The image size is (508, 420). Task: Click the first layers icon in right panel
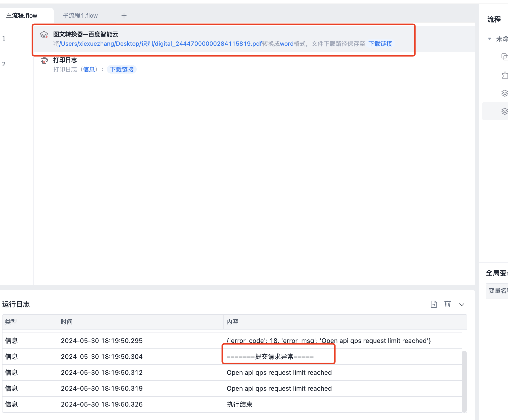pyautogui.click(x=504, y=93)
